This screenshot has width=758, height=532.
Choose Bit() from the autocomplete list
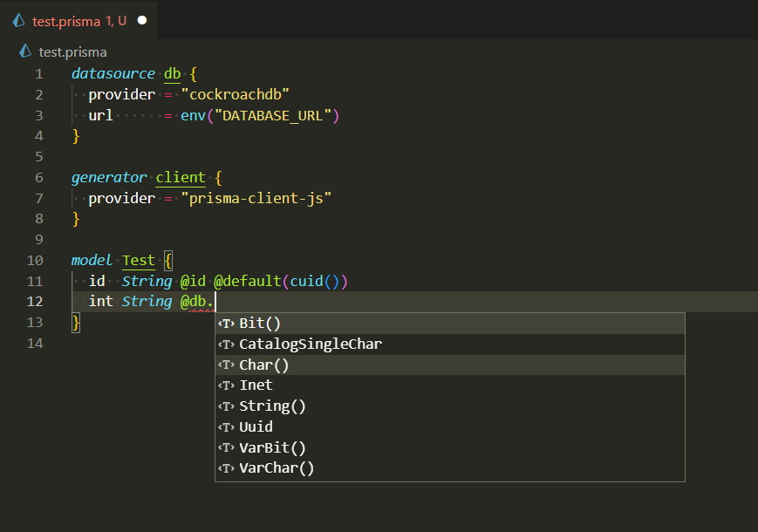coord(449,324)
